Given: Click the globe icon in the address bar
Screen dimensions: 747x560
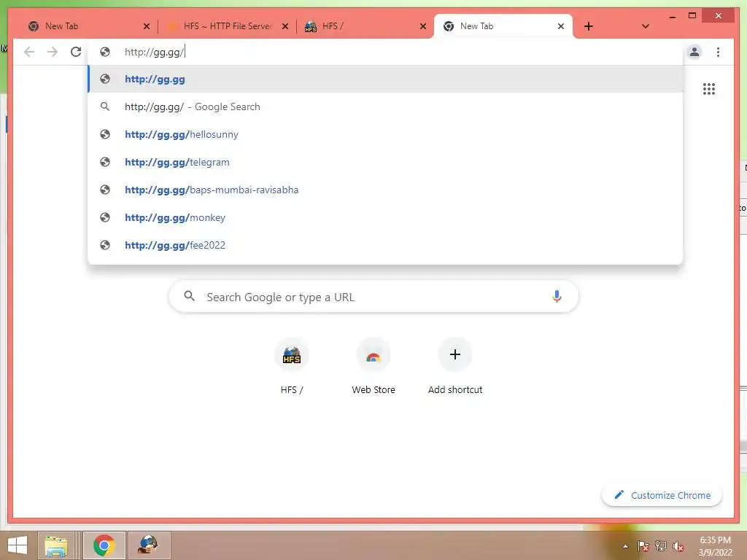Looking at the screenshot, I should pyautogui.click(x=105, y=52).
